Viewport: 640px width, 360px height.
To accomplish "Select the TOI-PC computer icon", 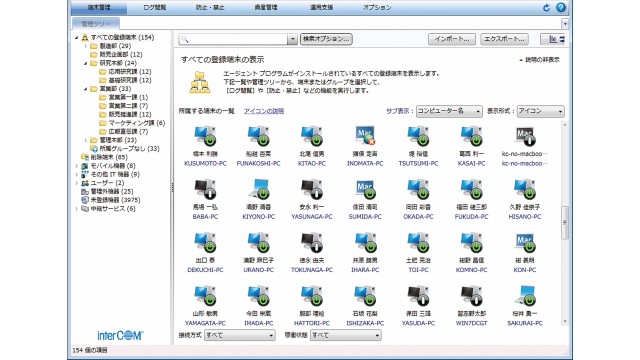I will tap(418, 243).
